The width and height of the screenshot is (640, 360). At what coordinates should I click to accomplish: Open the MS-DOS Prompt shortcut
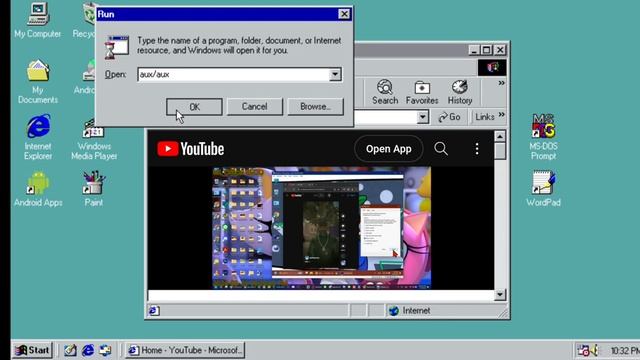pyautogui.click(x=543, y=137)
